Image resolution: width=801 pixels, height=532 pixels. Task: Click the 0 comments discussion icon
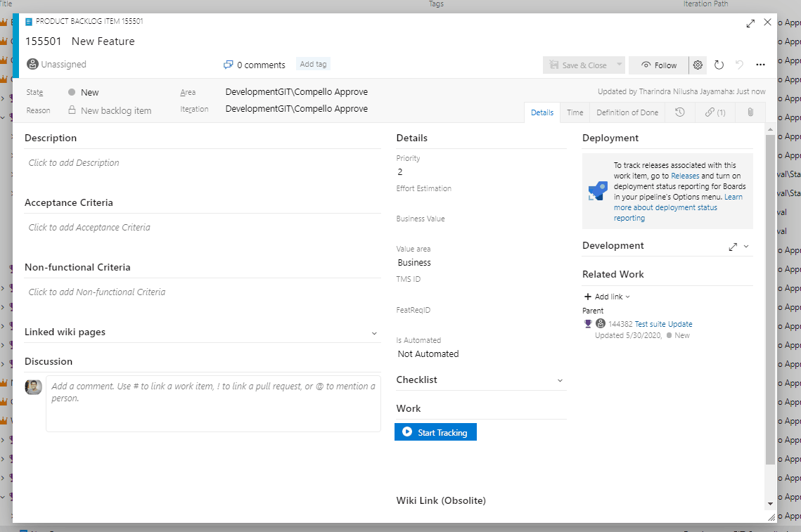point(228,64)
